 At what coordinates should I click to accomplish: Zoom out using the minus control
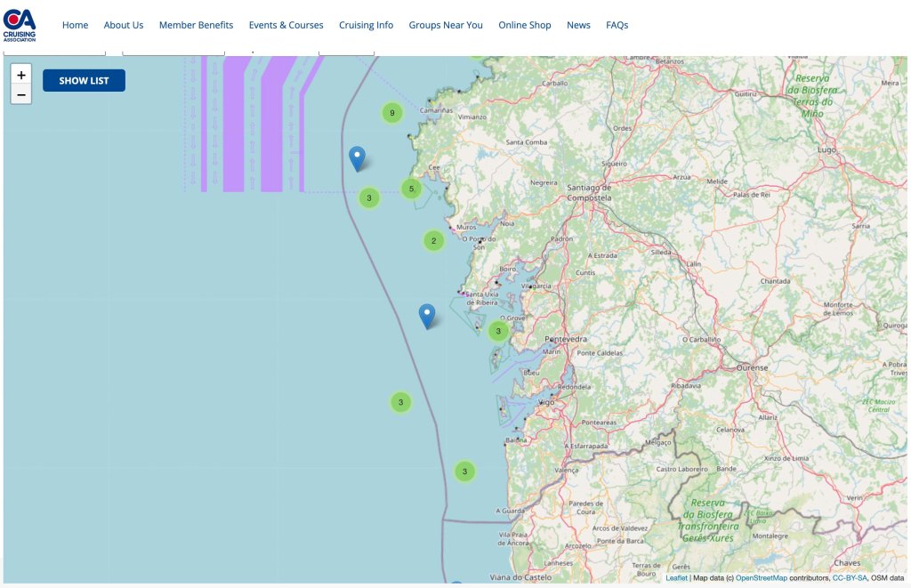(x=20, y=94)
